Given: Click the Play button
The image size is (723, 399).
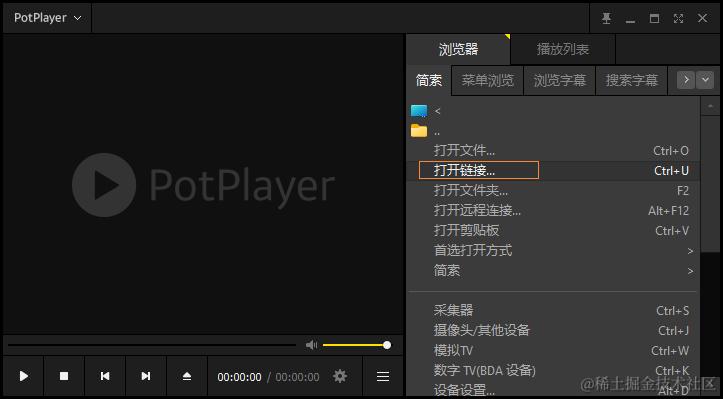Looking at the screenshot, I should click(x=24, y=376).
